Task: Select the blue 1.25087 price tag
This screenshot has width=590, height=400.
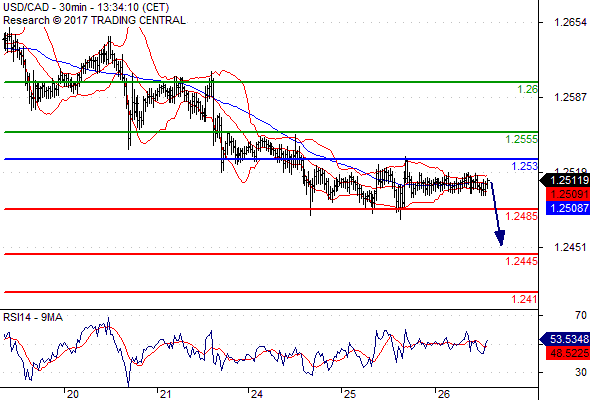Action: click(x=568, y=208)
